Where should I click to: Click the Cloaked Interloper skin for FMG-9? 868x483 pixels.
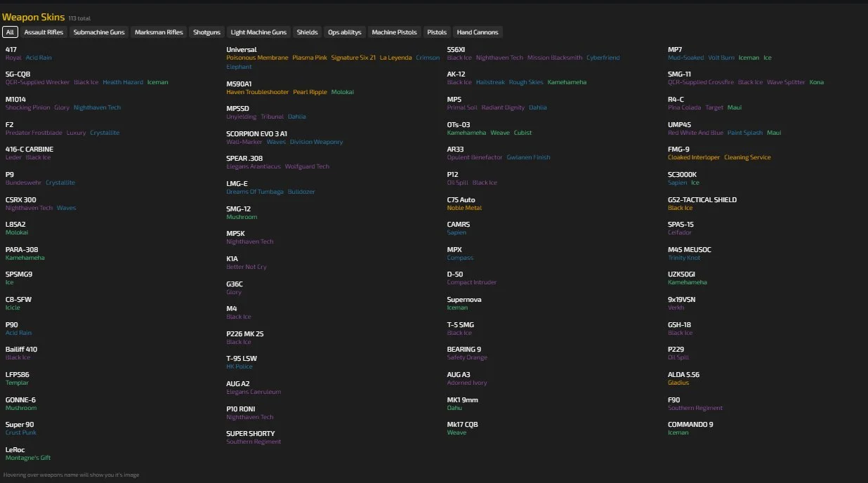click(x=694, y=157)
